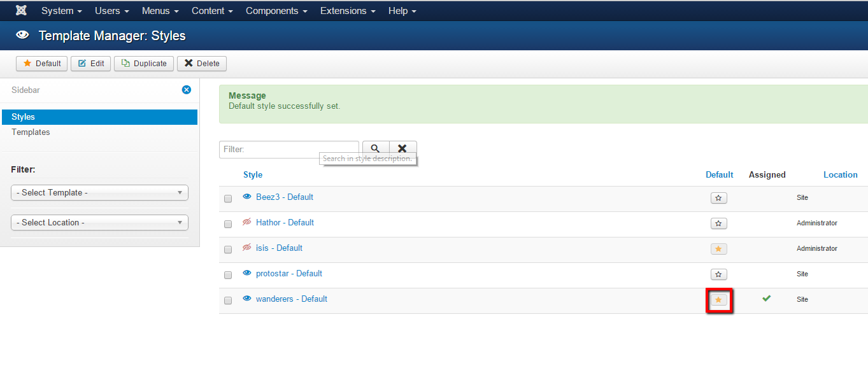Preview protostar - Default eye icon
This screenshot has height=368, width=868.
pos(247,273)
